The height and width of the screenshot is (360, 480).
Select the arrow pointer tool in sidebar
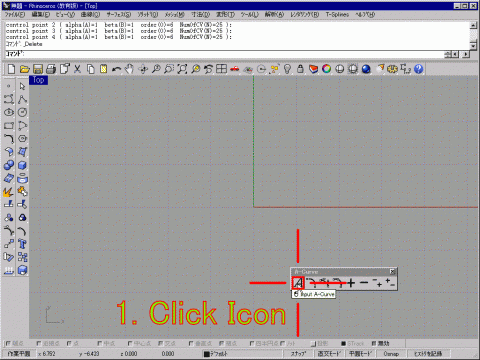click(22, 86)
